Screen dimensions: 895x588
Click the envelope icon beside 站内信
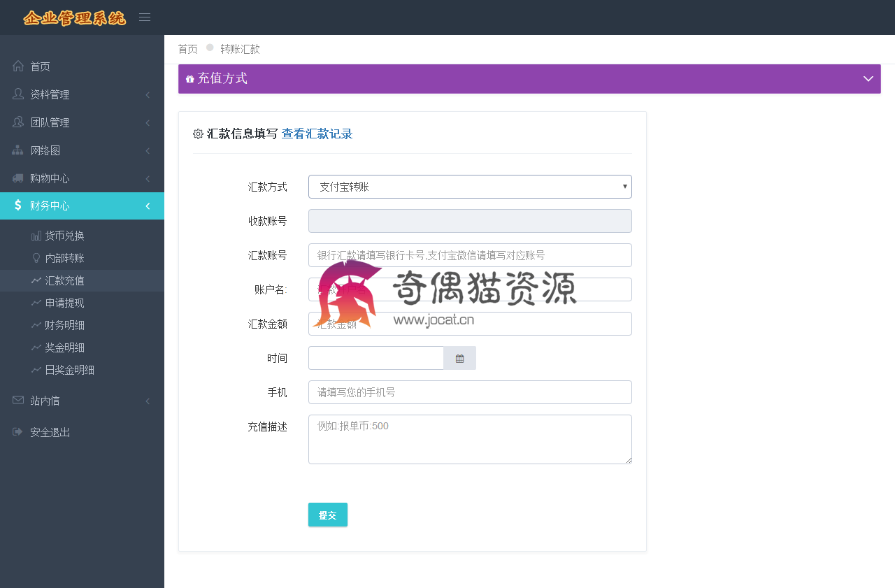pos(18,400)
